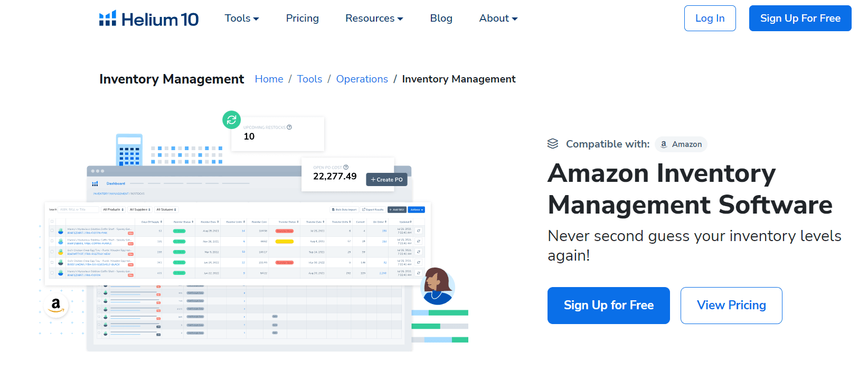Click the Inventory Management breadcrumb text
Image resolution: width=868 pixels, height=369 pixels.
(459, 79)
